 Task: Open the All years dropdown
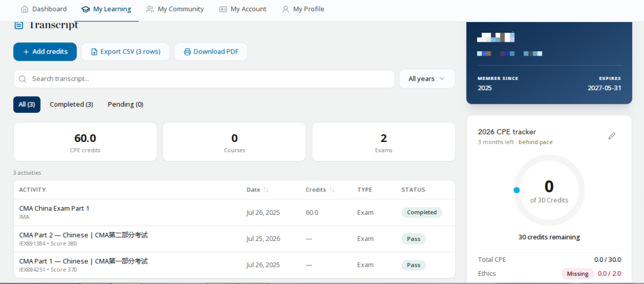tap(427, 79)
